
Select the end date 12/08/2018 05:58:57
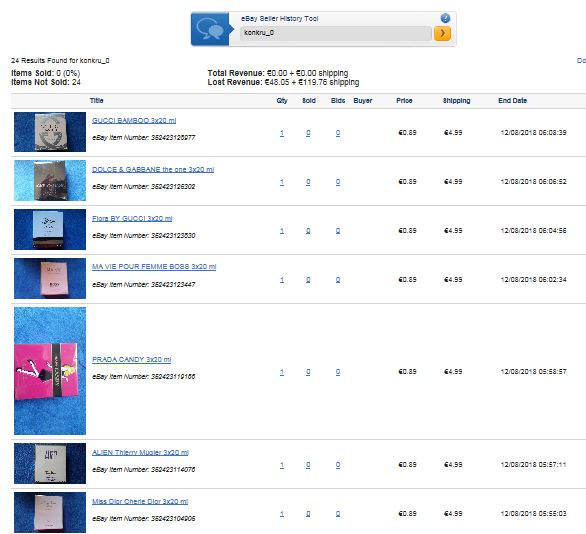(x=533, y=372)
